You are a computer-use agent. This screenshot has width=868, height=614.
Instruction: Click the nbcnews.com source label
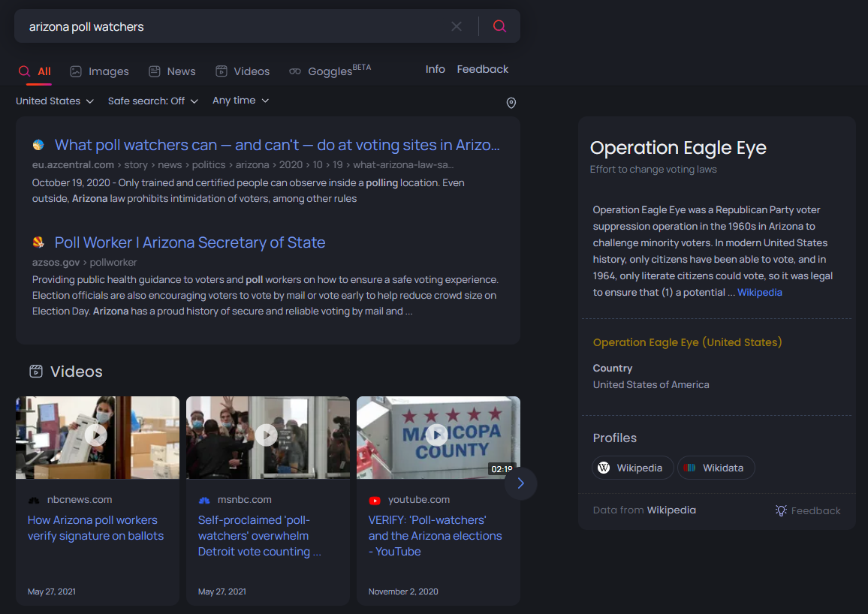pyautogui.click(x=80, y=499)
